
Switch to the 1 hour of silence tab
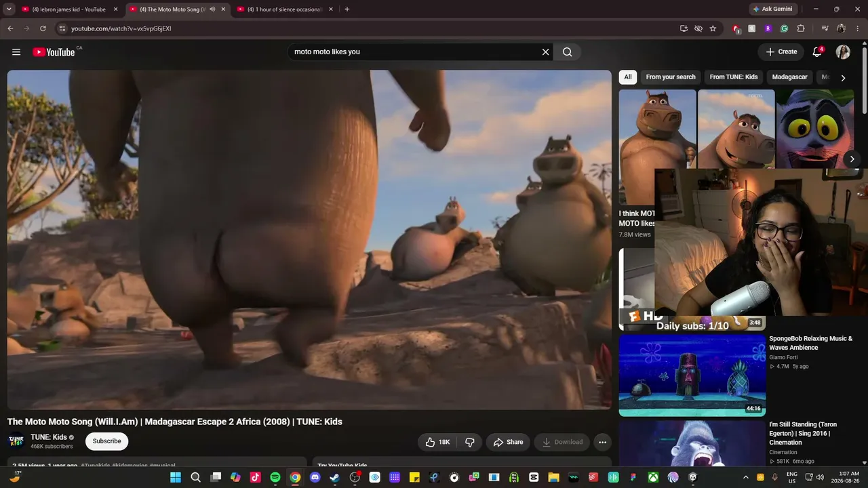[283, 9]
